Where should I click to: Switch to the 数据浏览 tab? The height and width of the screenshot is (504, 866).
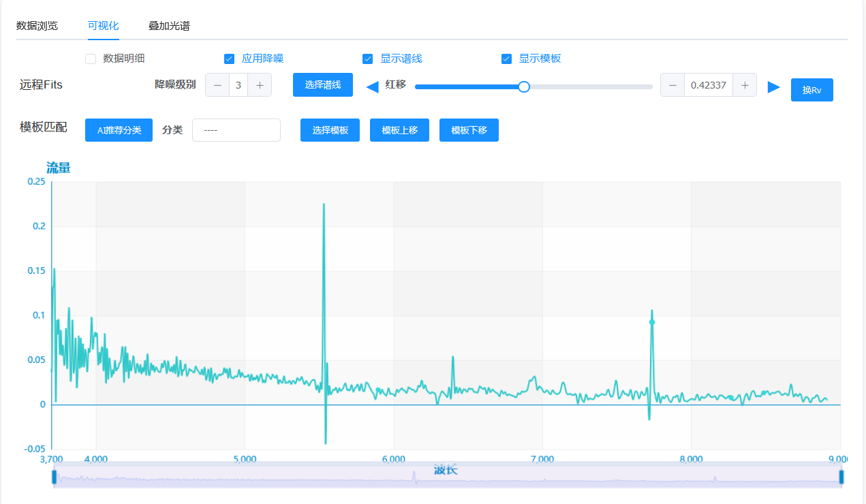(37, 26)
